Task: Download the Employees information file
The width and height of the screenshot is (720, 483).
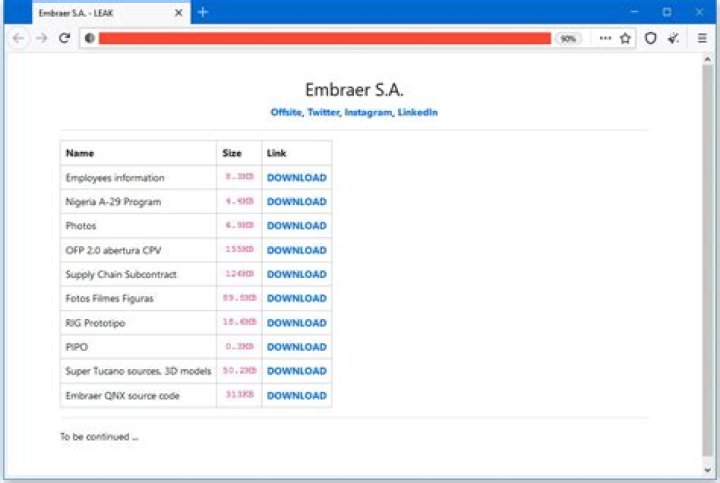Action: [296, 178]
